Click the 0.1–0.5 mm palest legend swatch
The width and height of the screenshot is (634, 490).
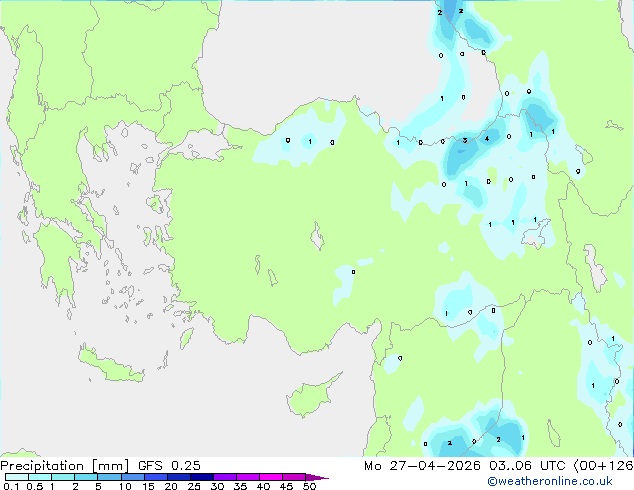(17, 477)
